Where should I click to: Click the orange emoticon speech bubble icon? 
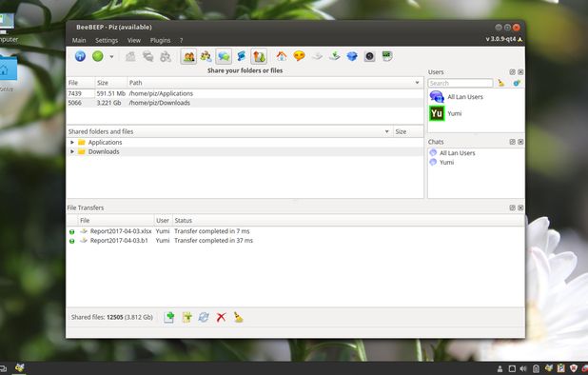pyautogui.click(x=299, y=56)
